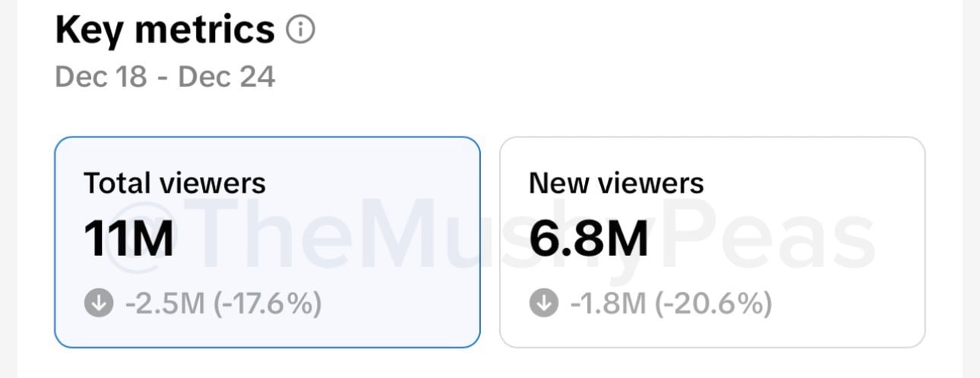Click the Key metrics heading
Screen dimensions: 980x378
pyautogui.click(x=164, y=30)
